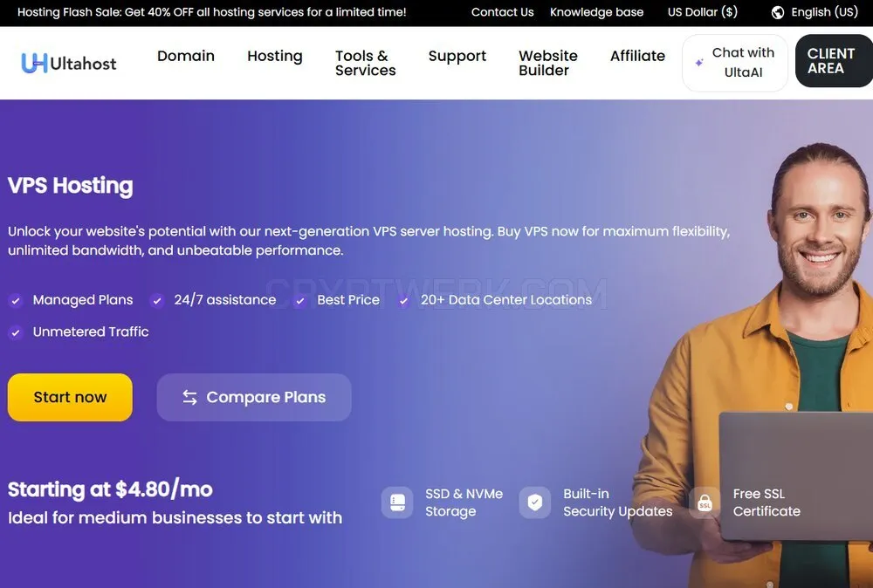Click the checkmark beside Managed Plans

click(16, 301)
